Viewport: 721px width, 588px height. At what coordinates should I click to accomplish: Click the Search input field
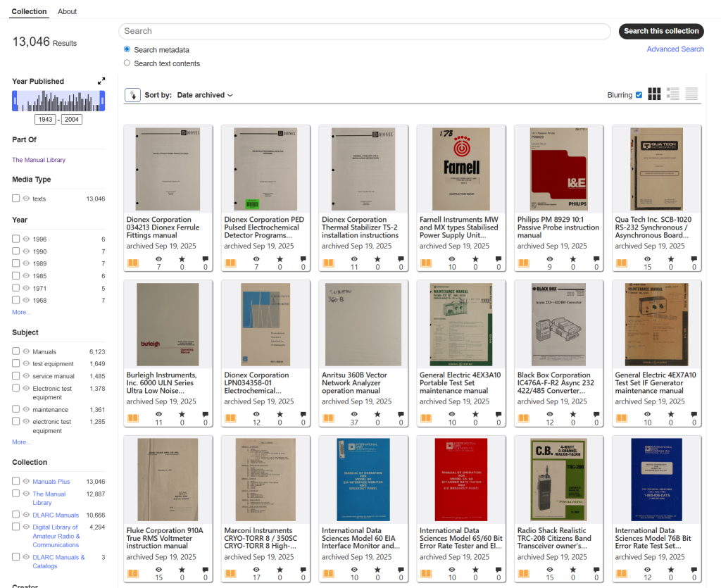pyautogui.click(x=365, y=31)
